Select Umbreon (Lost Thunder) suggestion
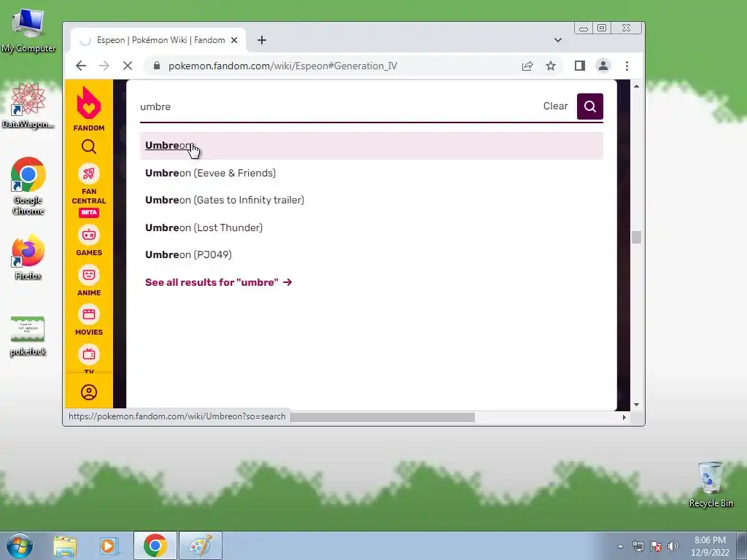 pyautogui.click(x=371, y=227)
